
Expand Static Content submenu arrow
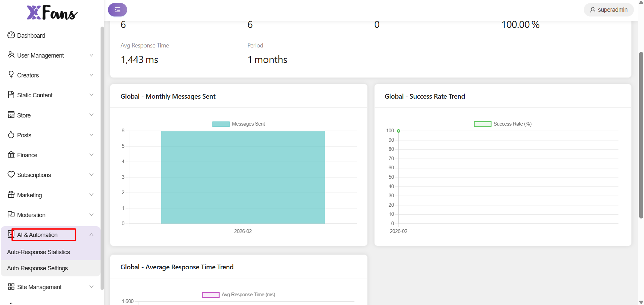[91, 95]
